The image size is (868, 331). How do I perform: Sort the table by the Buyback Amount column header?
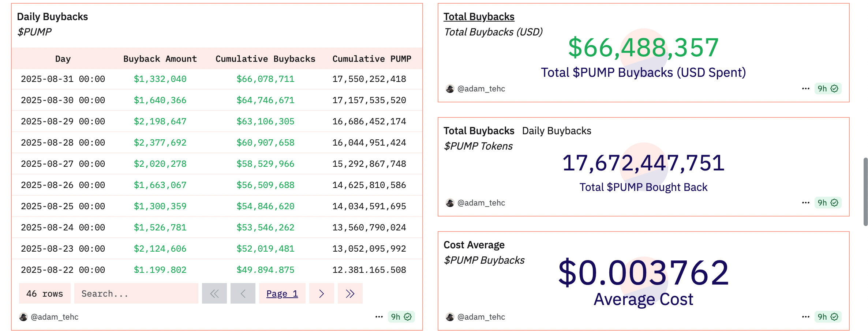click(160, 59)
